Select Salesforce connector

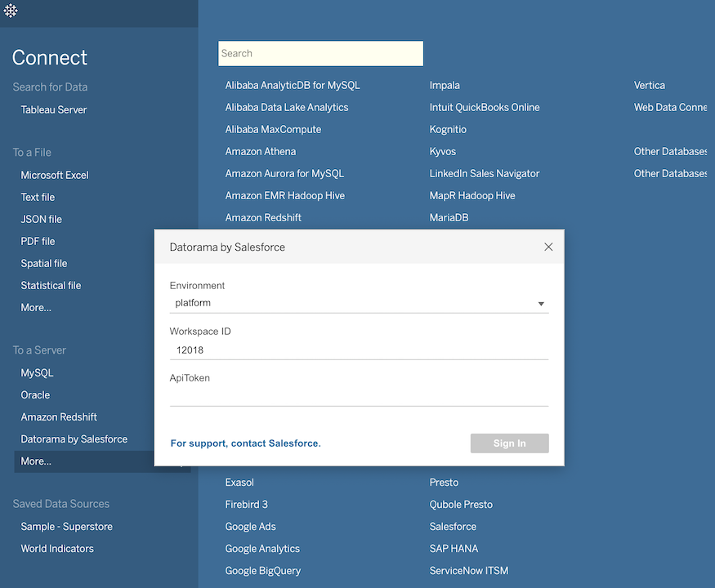(453, 527)
